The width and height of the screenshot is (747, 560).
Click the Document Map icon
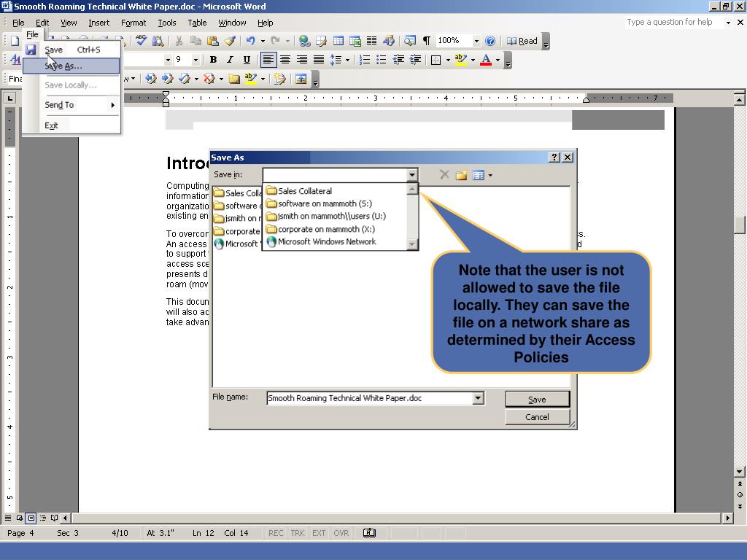point(410,41)
